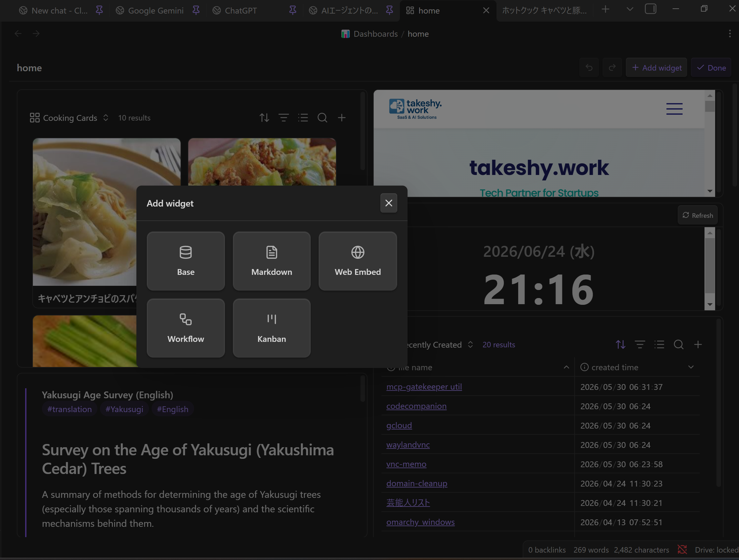This screenshot has width=739, height=560.
Task: Click Drive: locked in status bar
Action: pyautogui.click(x=716, y=550)
